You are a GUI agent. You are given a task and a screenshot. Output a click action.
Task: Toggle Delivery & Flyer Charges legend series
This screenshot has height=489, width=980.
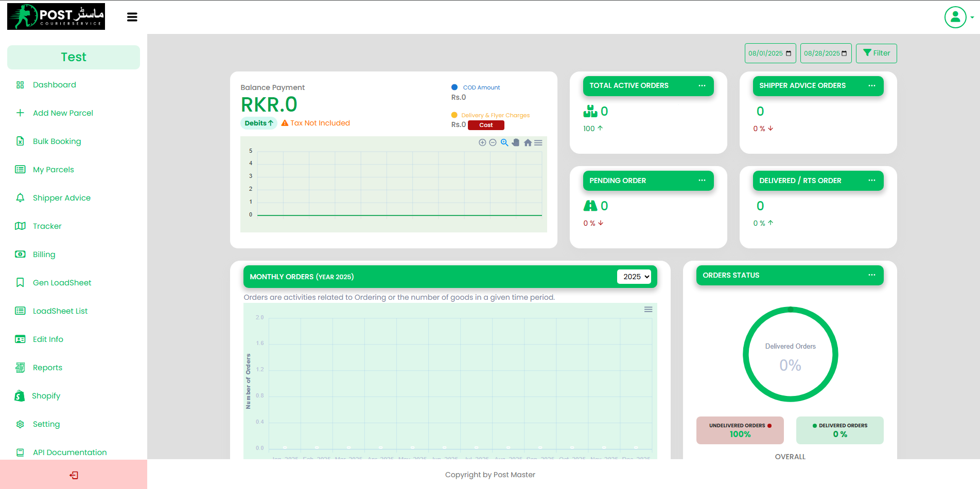pyautogui.click(x=495, y=115)
